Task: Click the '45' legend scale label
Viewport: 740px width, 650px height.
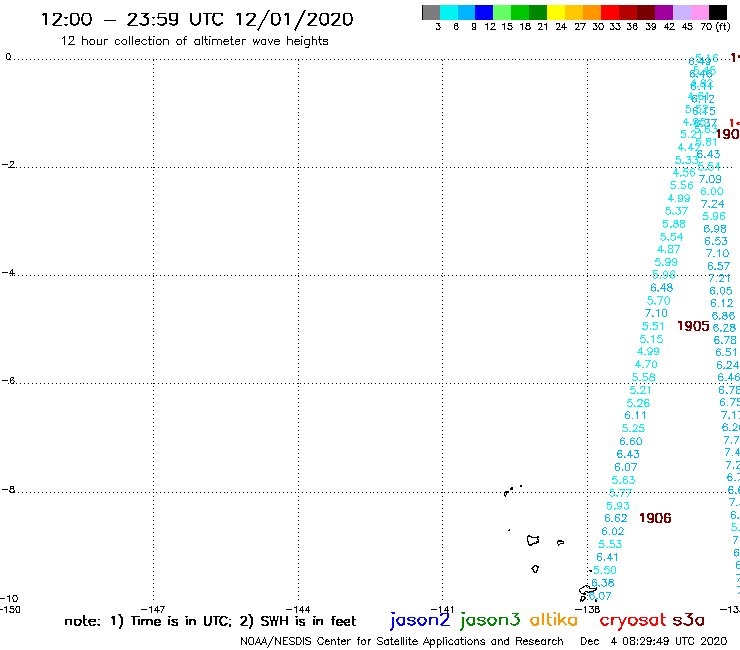Action: [687, 26]
